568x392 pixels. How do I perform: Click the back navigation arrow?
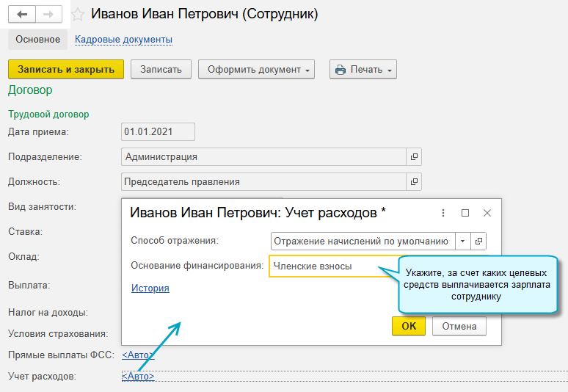point(22,14)
